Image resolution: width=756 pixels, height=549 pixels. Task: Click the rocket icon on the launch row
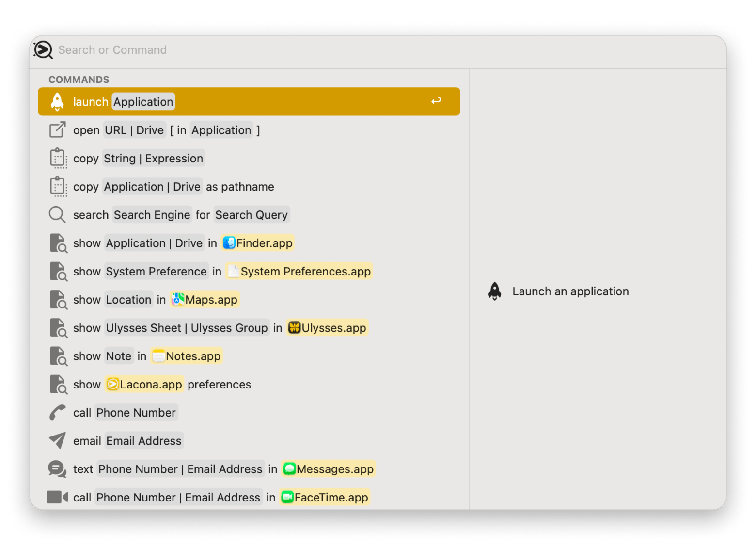click(x=57, y=102)
